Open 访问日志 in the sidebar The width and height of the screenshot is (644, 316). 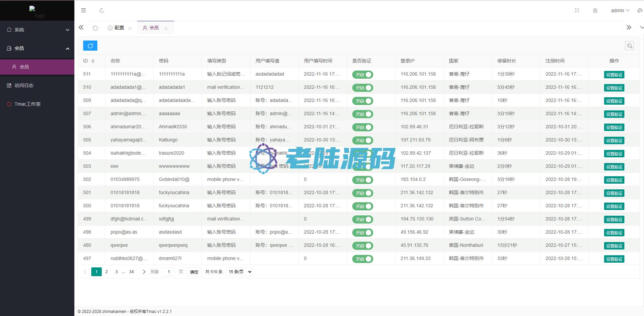[x=24, y=85]
